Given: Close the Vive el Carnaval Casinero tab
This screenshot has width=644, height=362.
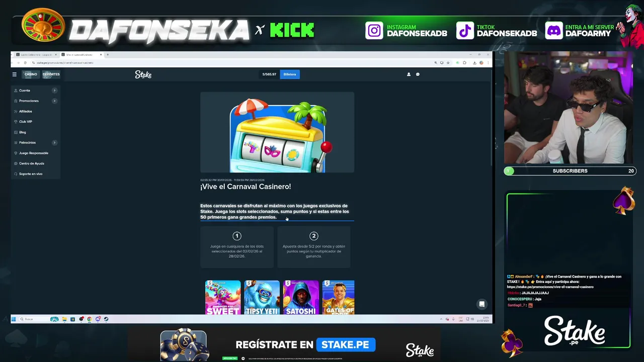Looking at the screenshot, I should 101,54.
